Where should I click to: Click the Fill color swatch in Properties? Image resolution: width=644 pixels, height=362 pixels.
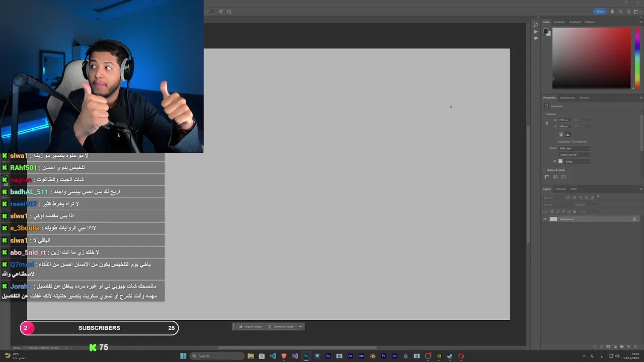click(560, 161)
